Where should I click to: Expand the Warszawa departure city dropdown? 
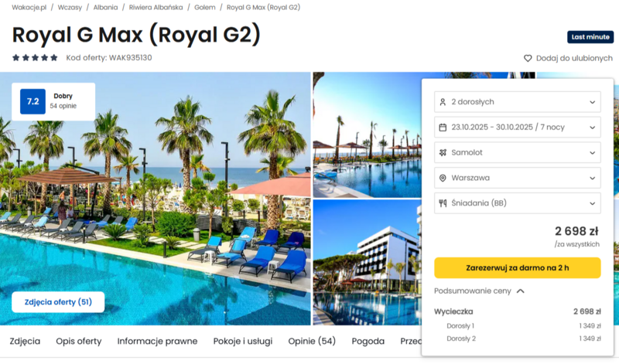(518, 178)
